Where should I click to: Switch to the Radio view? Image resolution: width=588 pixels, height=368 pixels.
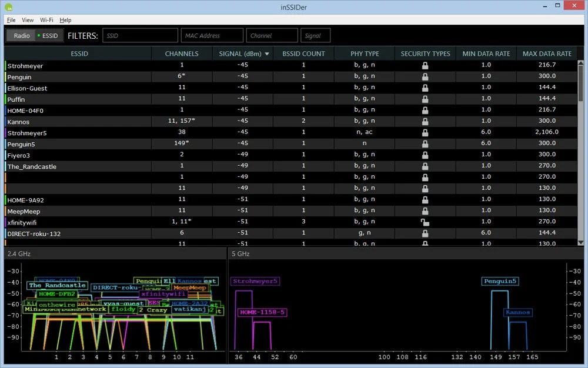coord(21,35)
